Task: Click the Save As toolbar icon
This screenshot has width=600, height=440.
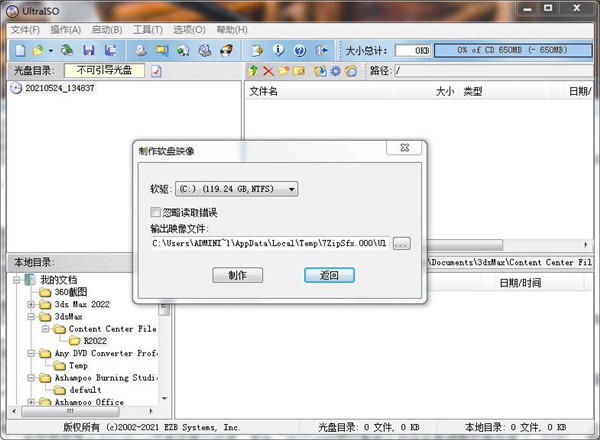Action: click(110, 51)
